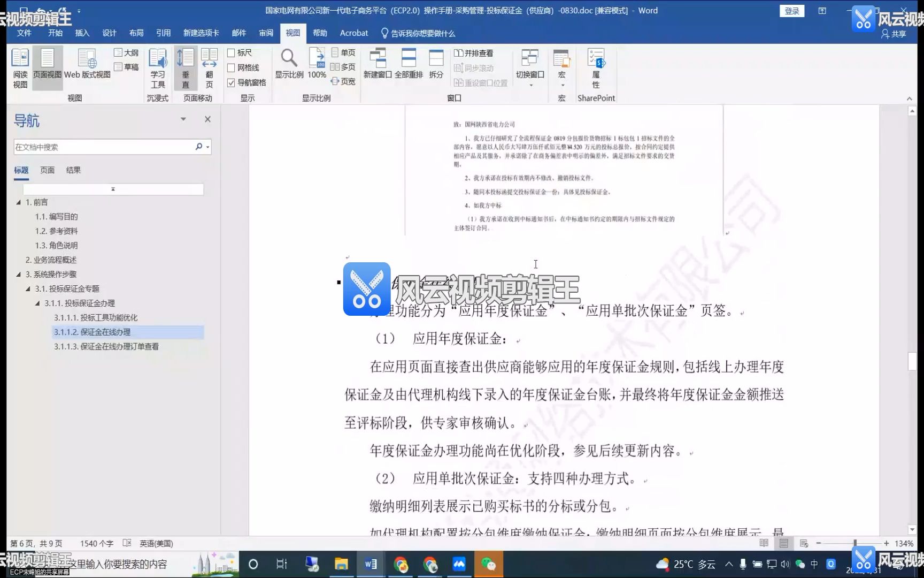
Task: Open the Macros dropdown (宏)
Action: click(561, 68)
